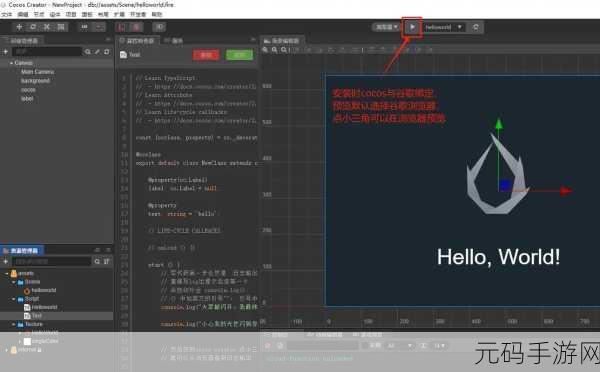The height and width of the screenshot is (372, 600).
Task: Click the second red toolbar icon
Action: (x=136, y=27)
